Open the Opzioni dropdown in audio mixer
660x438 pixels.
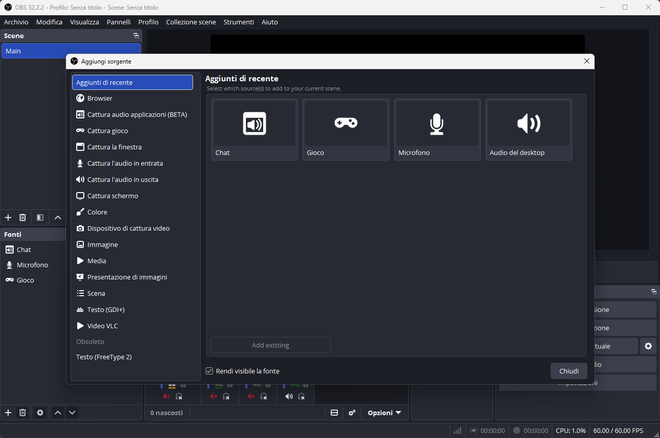[384, 413]
